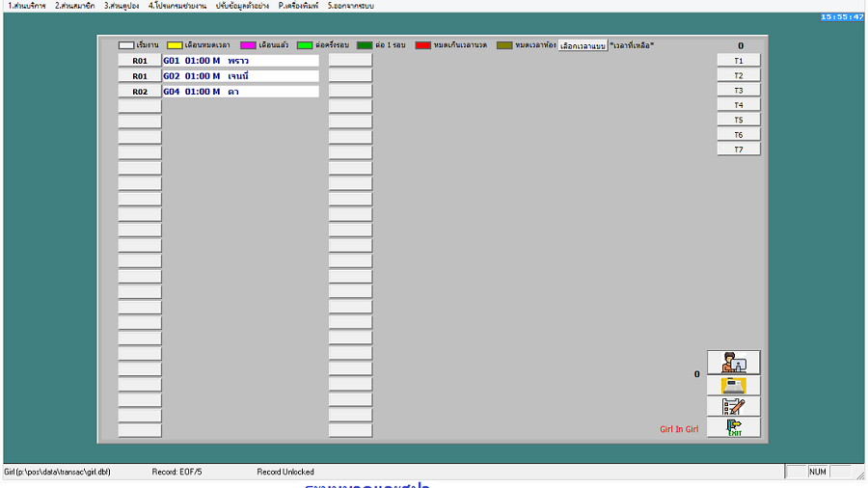Viewport: 868px width, 488px height.
Task: Select the G04 ดา entry
Action: (x=240, y=92)
